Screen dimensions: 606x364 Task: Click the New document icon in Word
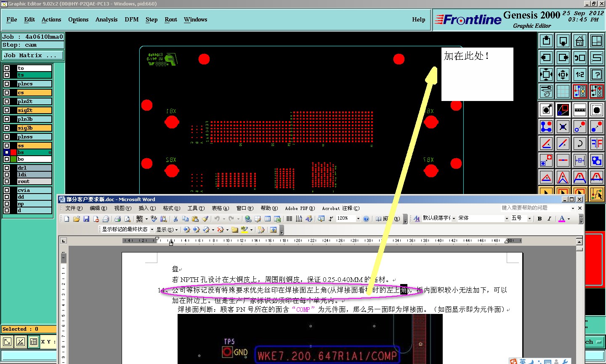pos(66,219)
